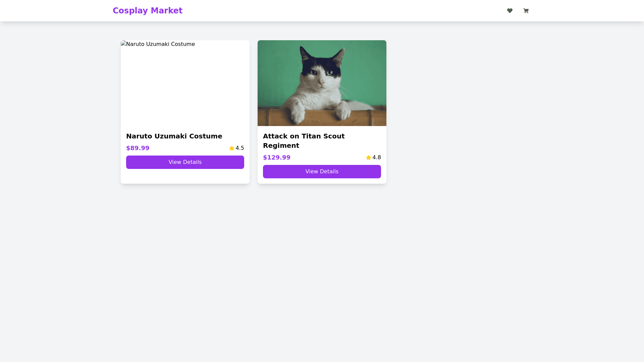The image size is (644, 362).
Task: Select the bold Naruto Uzumaki Costume heading
Action: [174, 136]
